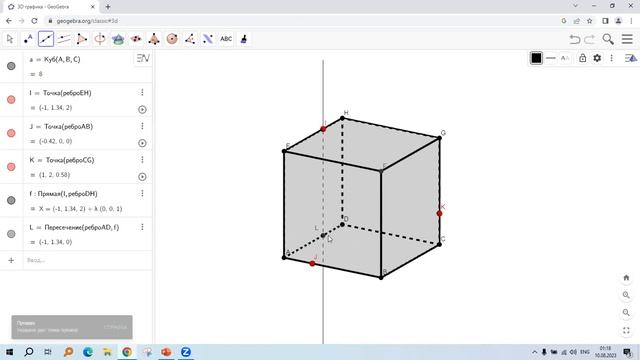Open options menu for line f row
Screen dimensions: 640x360
pos(142,193)
